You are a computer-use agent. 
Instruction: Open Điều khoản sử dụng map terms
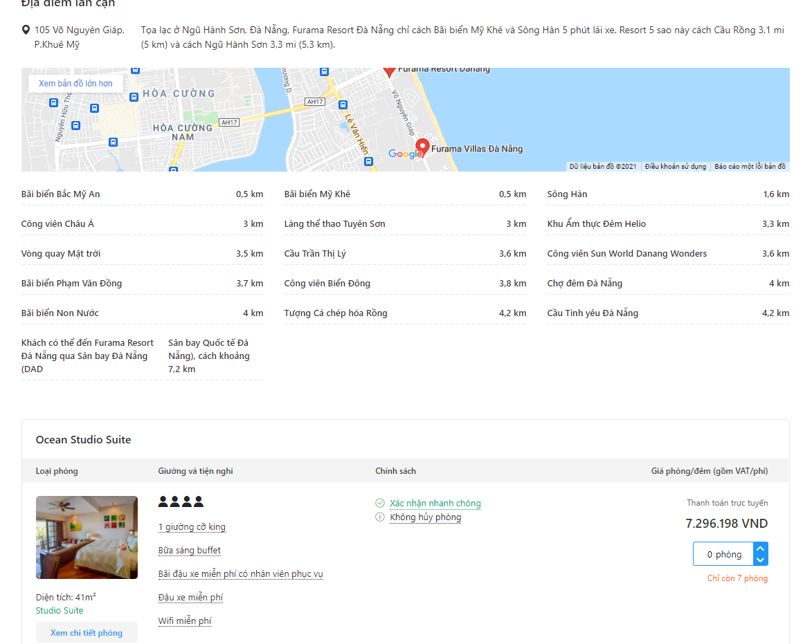point(675,167)
